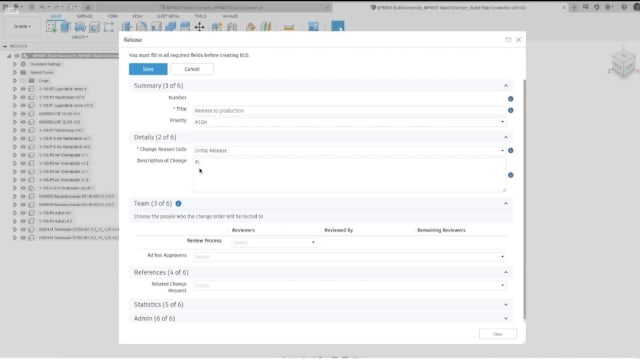This screenshot has height=363, width=640.
Task: Click info icon next to Team heading
Action: (178, 203)
